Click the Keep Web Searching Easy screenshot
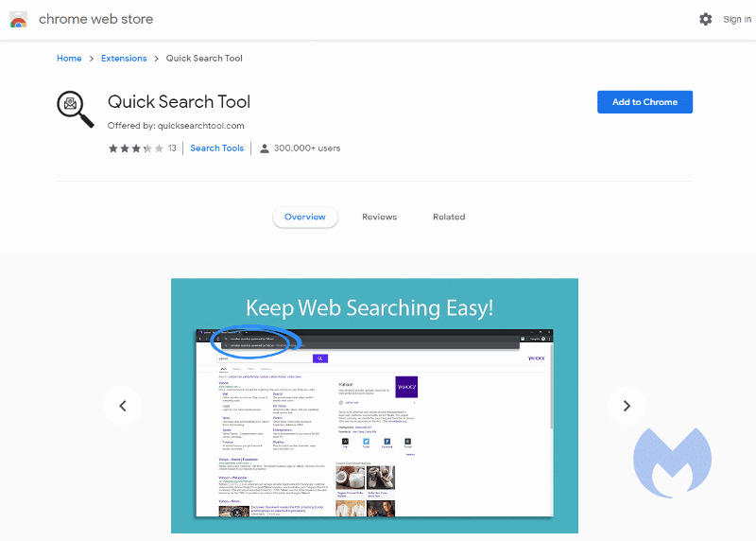The image size is (756, 541). tap(374, 406)
